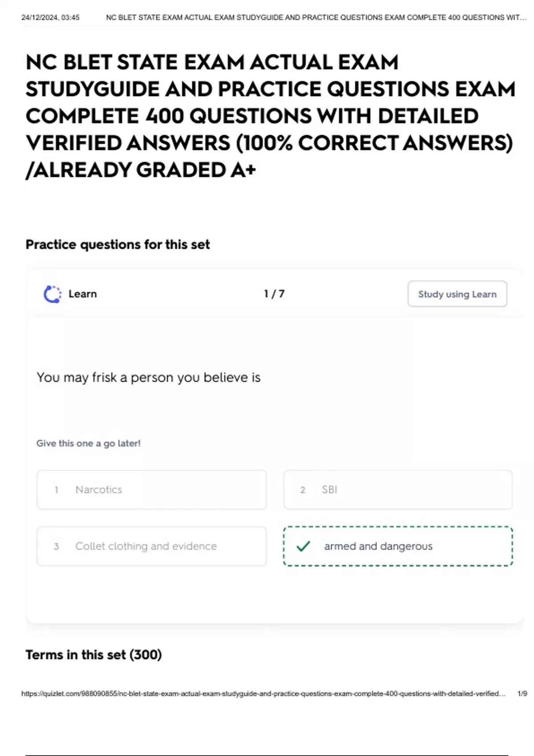The height and width of the screenshot is (756, 534).
Task: Click the number 3 label on clothing option
Action: click(56, 546)
